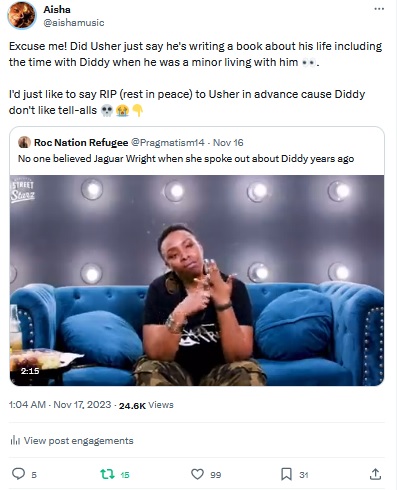397x490 pixels.
Task: Click the @aishamusic handle
Action: tap(74, 23)
